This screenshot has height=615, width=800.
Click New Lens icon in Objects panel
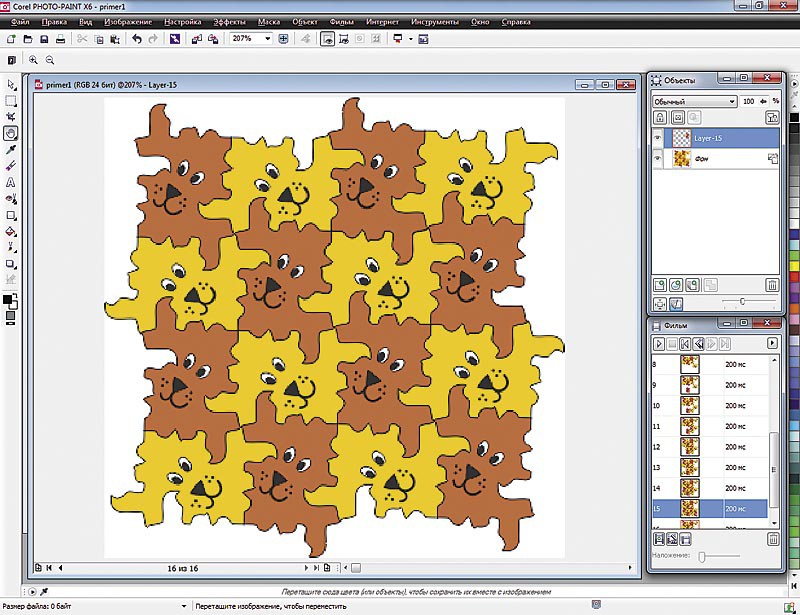click(676, 285)
